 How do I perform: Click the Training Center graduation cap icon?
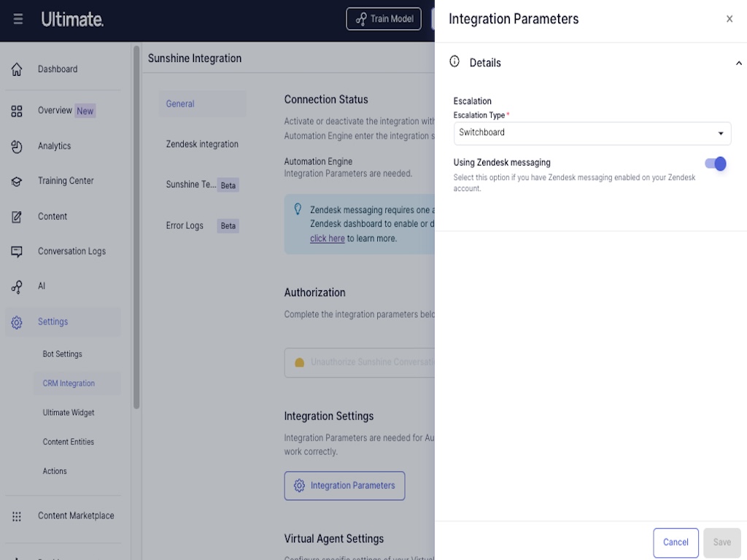point(17,182)
